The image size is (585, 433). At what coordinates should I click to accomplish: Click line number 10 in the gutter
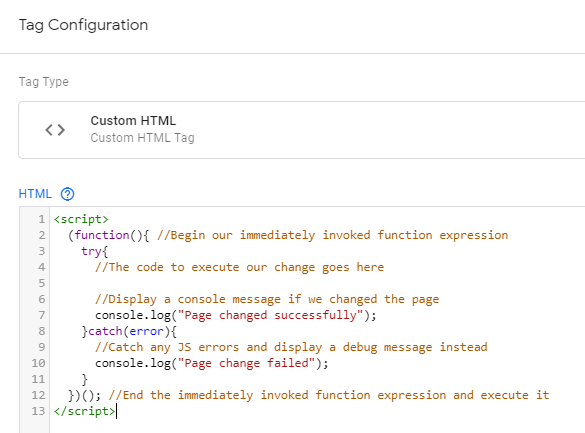[x=38, y=363]
